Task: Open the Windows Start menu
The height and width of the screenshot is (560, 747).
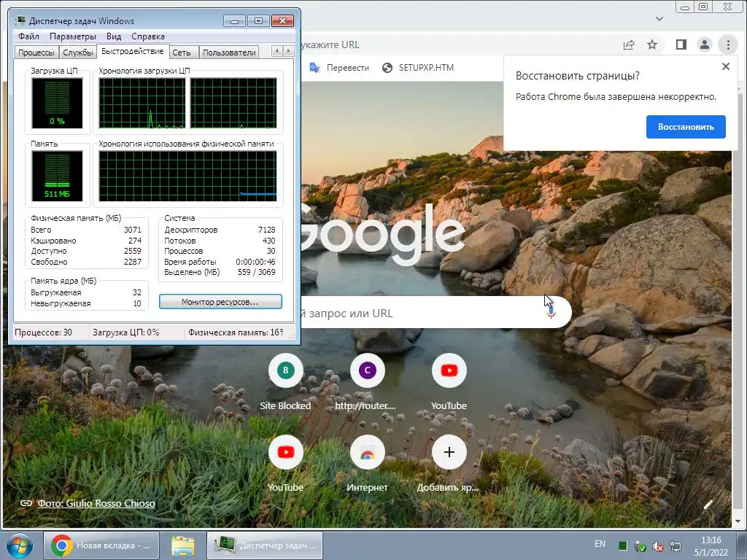Action: pyautogui.click(x=20, y=545)
